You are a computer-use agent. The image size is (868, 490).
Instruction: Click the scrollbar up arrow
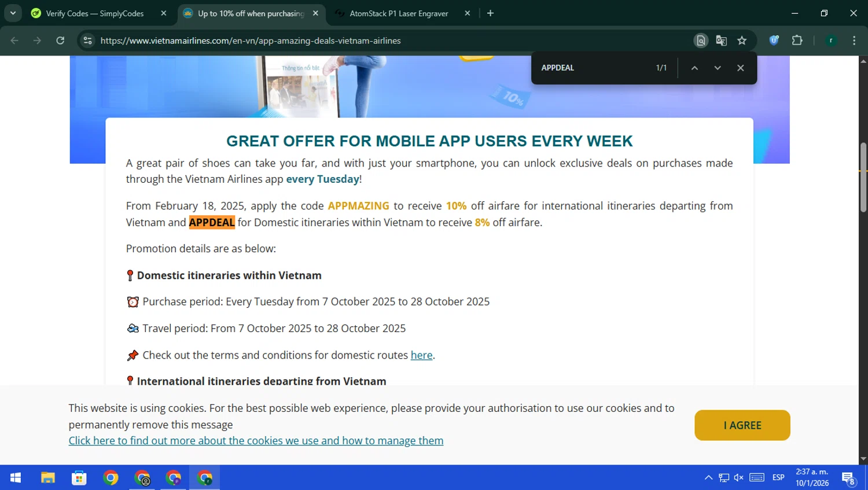[863, 61]
